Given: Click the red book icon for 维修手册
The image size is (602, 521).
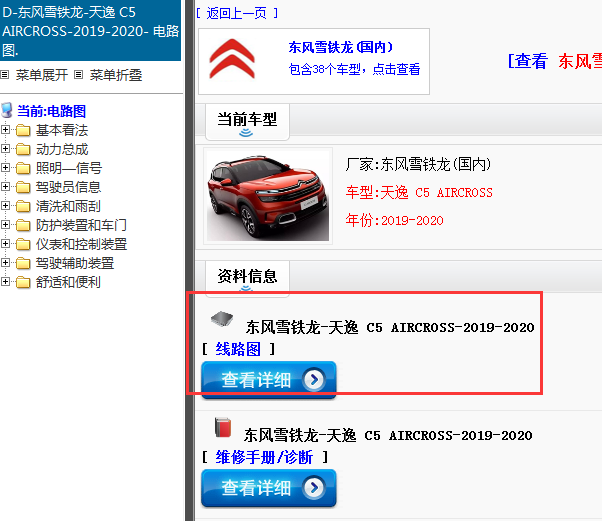Looking at the screenshot, I should pos(223,427).
